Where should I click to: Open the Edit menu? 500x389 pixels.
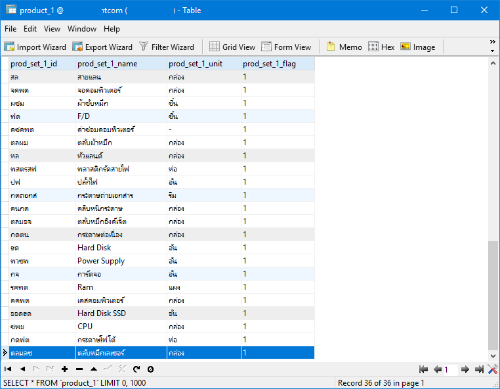click(x=30, y=29)
